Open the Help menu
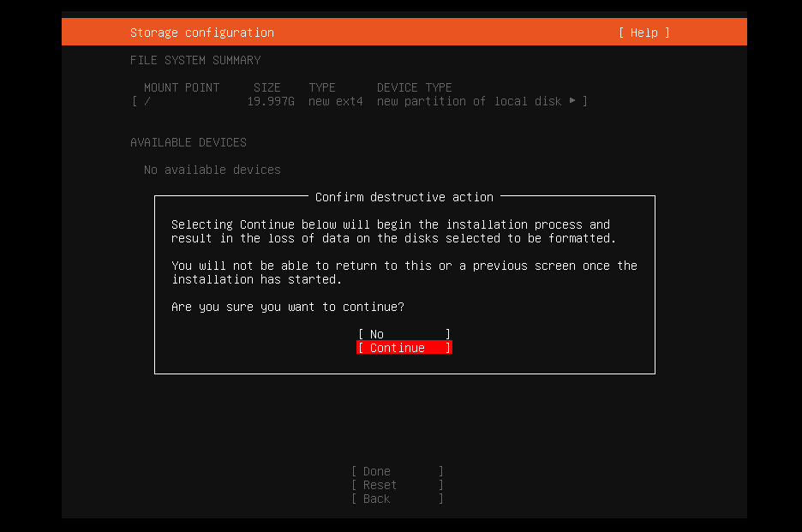802x532 pixels. [x=643, y=32]
